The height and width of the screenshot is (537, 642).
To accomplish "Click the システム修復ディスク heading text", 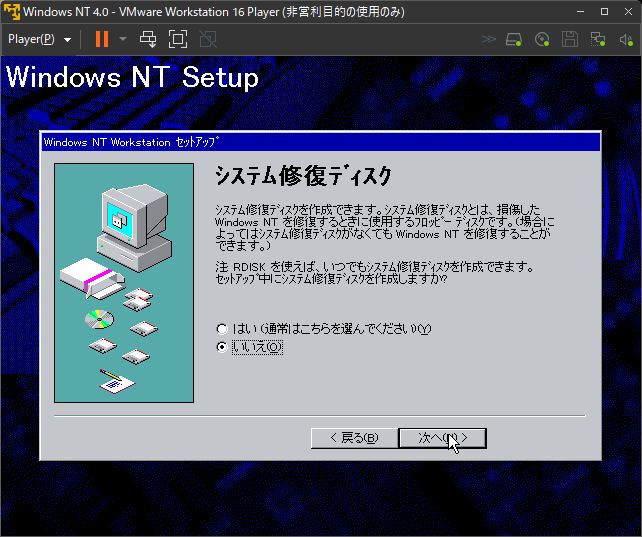I will tap(303, 176).
